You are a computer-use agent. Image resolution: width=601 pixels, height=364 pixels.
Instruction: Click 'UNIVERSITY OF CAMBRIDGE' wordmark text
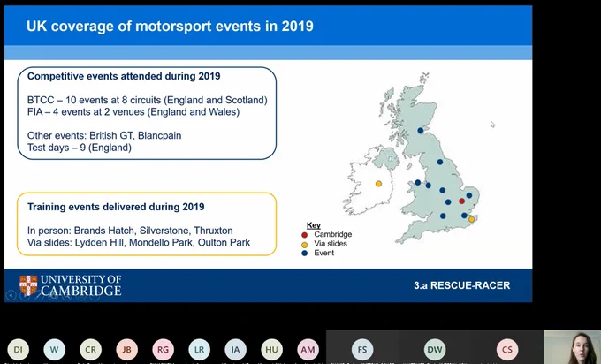pos(81,285)
